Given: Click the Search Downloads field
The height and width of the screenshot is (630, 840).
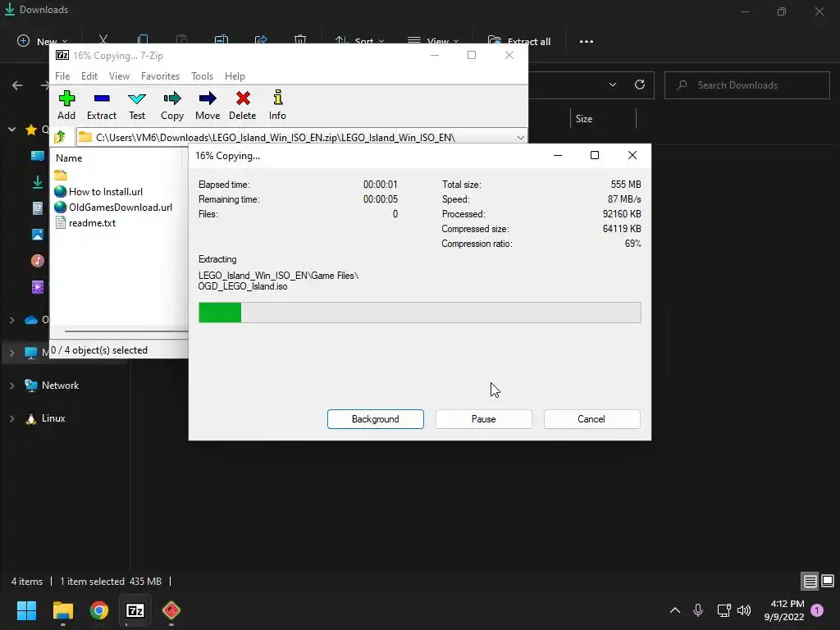Looking at the screenshot, I should point(746,85).
